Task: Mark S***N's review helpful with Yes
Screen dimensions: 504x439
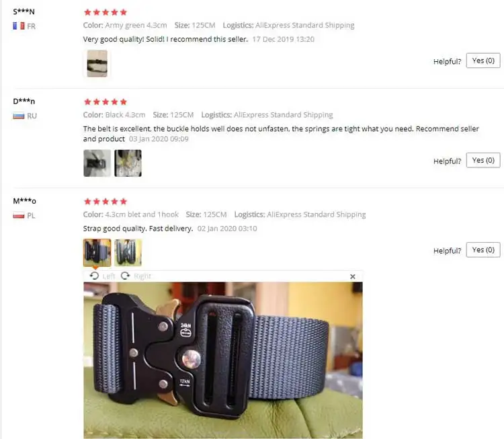Action: [x=483, y=61]
